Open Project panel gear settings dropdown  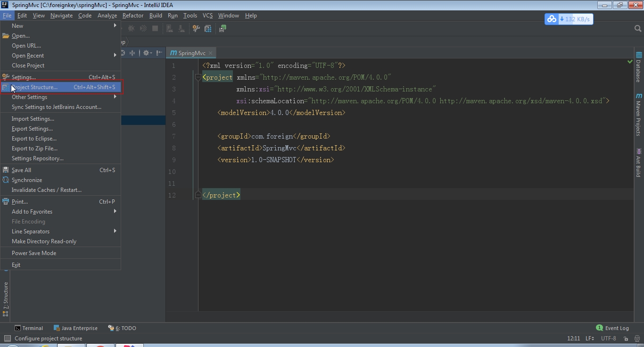(x=148, y=53)
